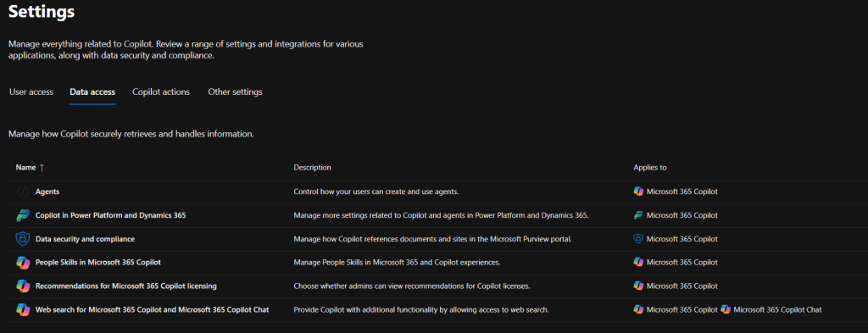
Task: Open People Skills in Microsoft 365 Copilot
Action: [x=98, y=262]
